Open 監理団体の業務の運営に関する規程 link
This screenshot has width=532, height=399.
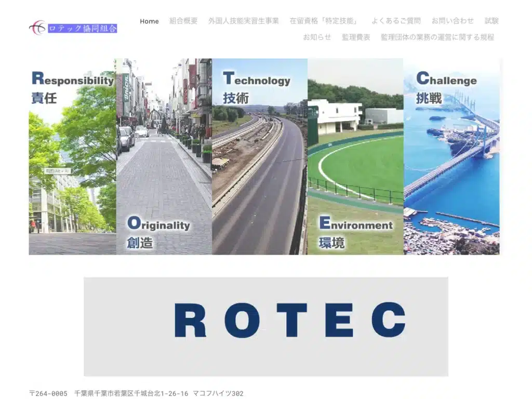pyautogui.click(x=437, y=37)
